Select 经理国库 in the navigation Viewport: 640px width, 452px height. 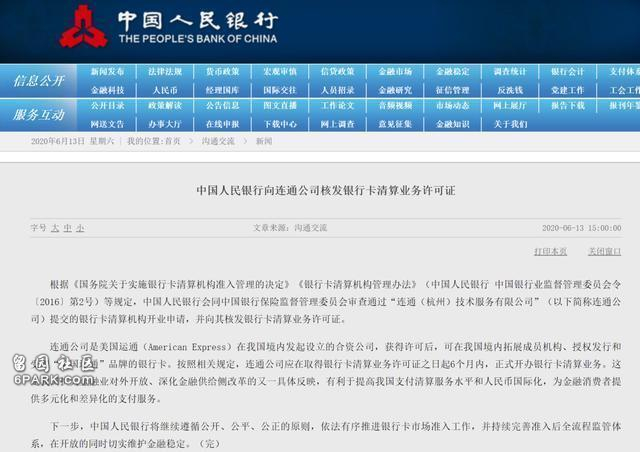[222, 90]
